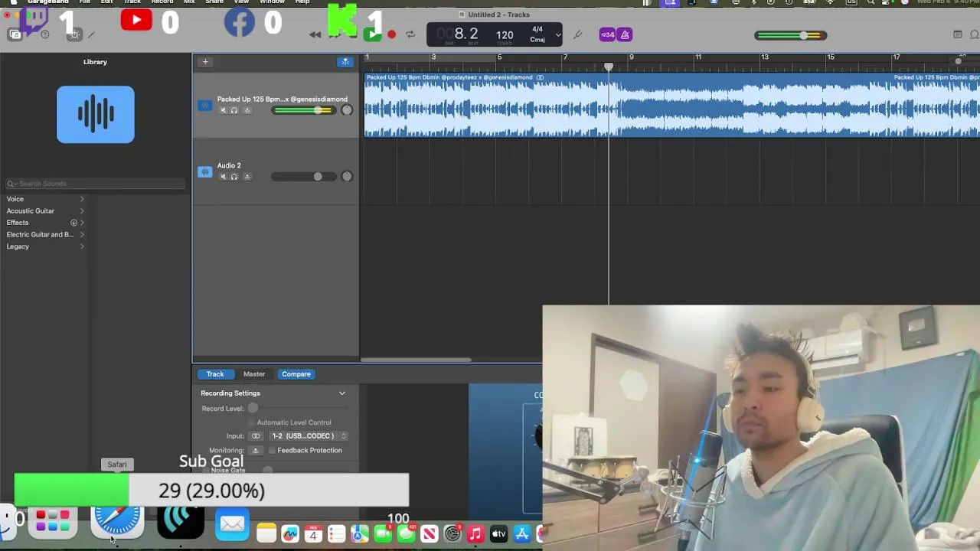Toggle the Library panel button

tap(15, 34)
